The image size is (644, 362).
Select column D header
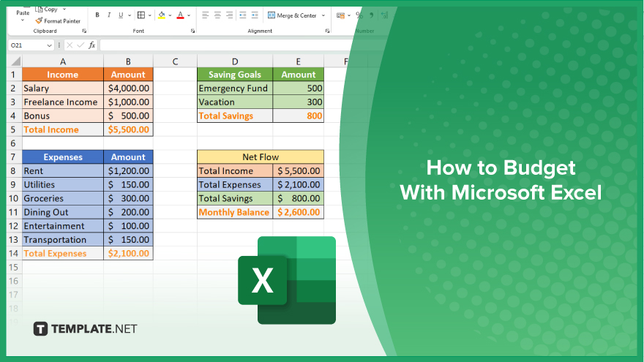pyautogui.click(x=235, y=61)
